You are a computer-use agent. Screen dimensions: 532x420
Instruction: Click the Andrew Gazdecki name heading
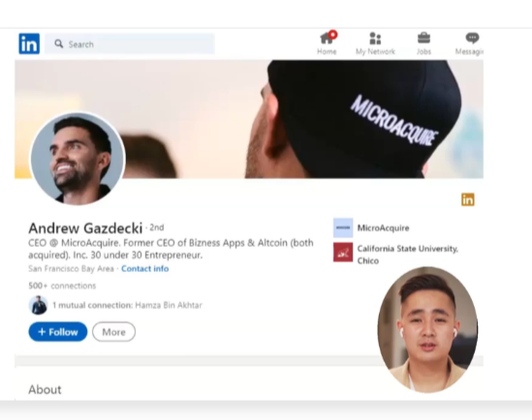point(86,228)
